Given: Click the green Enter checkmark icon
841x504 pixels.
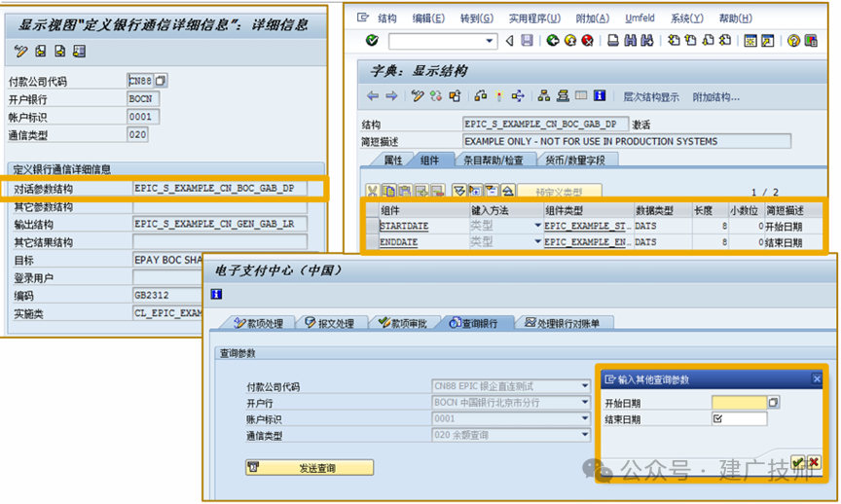Looking at the screenshot, I should (x=372, y=41).
